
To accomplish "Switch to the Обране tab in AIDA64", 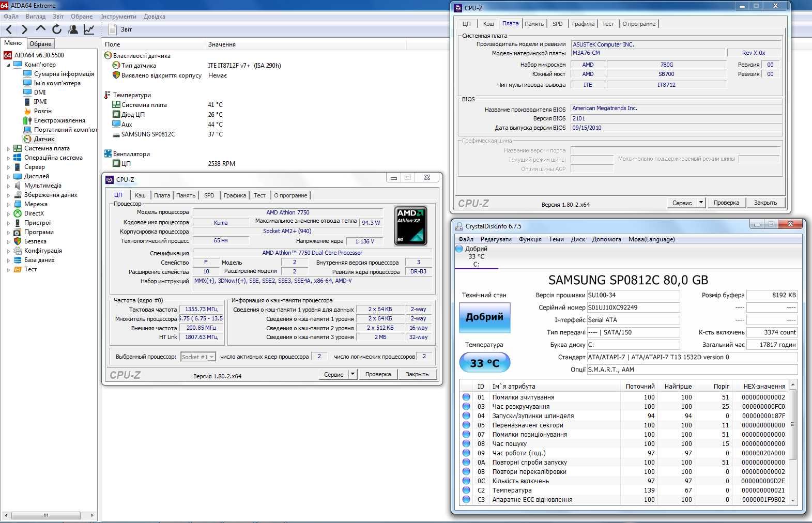I will pyautogui.click(x=40, y=44).
